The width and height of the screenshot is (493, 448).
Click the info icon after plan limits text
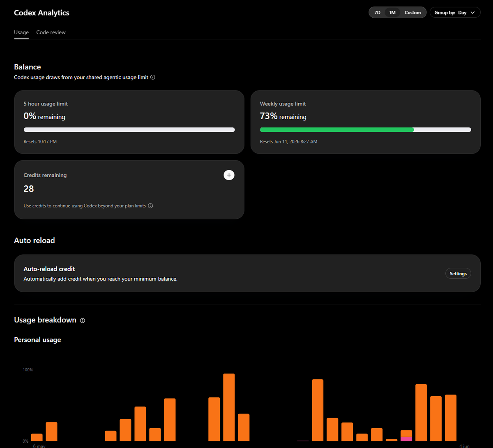point(150,206)
